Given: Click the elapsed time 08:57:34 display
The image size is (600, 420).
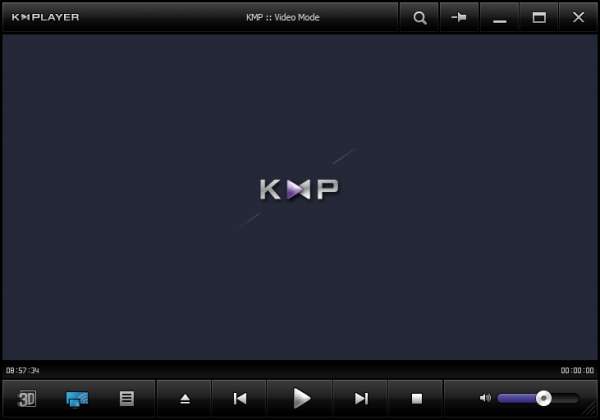Looking at the screenshot, I should click(x=23, y=370).
